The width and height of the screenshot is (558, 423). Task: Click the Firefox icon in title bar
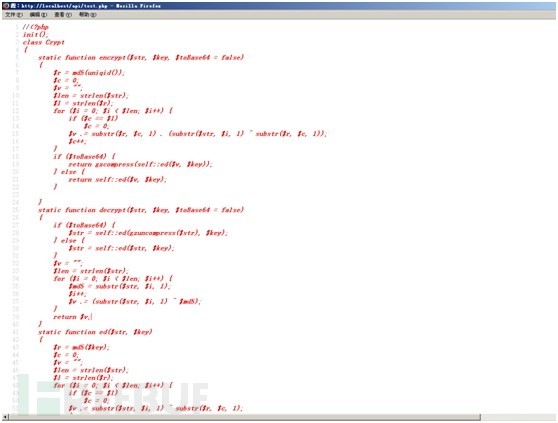(x=6, y=5)
